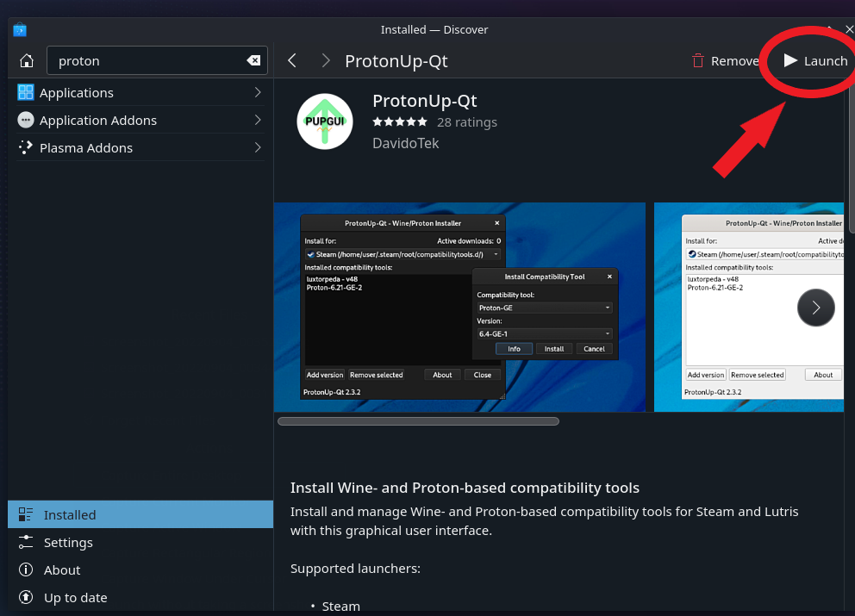
Task: Open the dark theme screenshot thumbnail
Action: [x=459, y=307]
